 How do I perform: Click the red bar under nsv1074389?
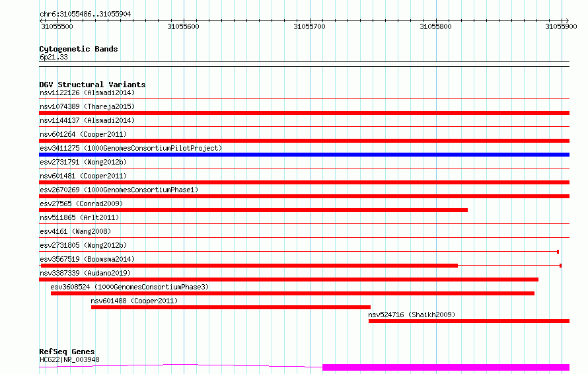click(304, 113)
